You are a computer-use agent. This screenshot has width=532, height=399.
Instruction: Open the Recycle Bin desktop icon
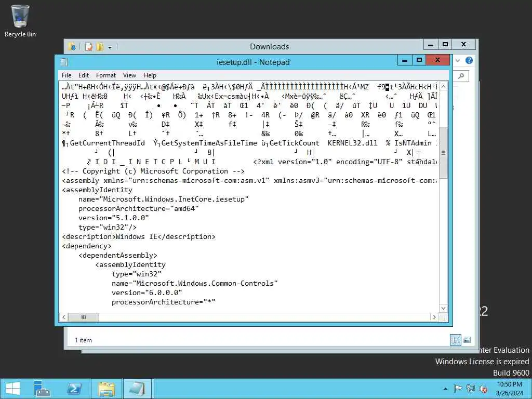[20, 21]
